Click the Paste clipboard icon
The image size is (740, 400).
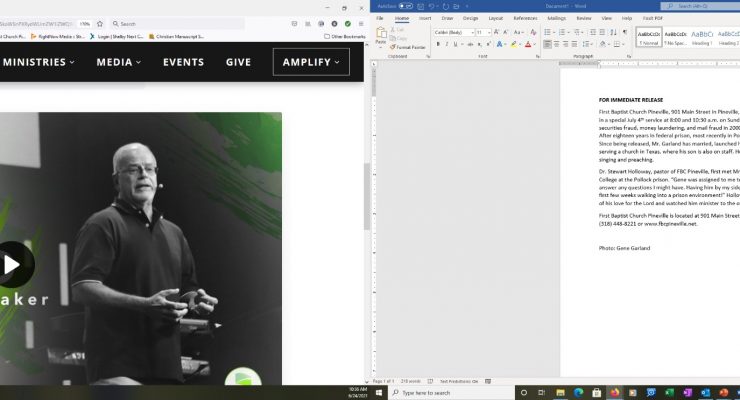tap(381, 33)
